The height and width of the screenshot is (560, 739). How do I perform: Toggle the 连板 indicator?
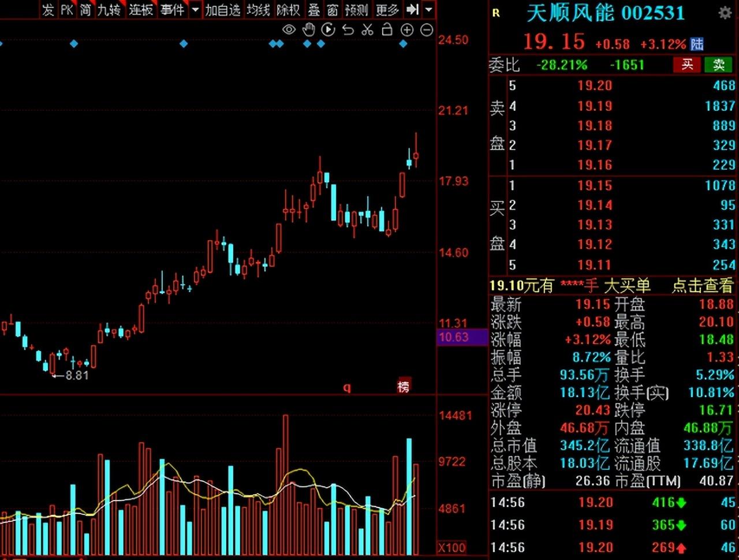141,10
